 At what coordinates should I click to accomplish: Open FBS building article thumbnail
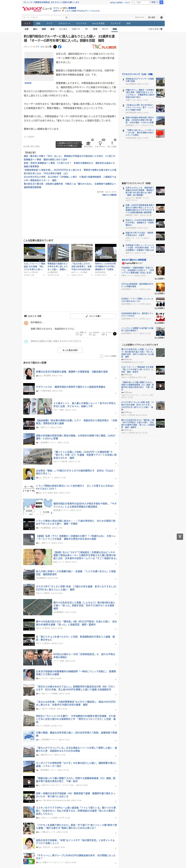coord(58,253)
